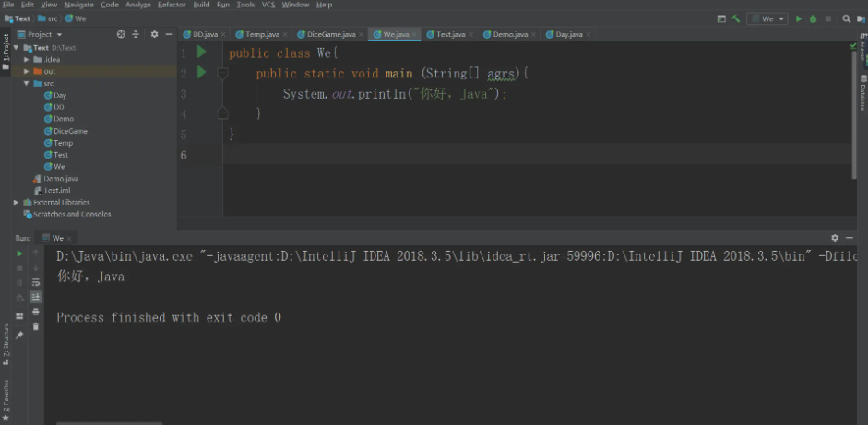The width and height of the screenshot is (868, 425).
Task: Click the Text breadcrumb in navigation bar
Action: tap(18, 18)
